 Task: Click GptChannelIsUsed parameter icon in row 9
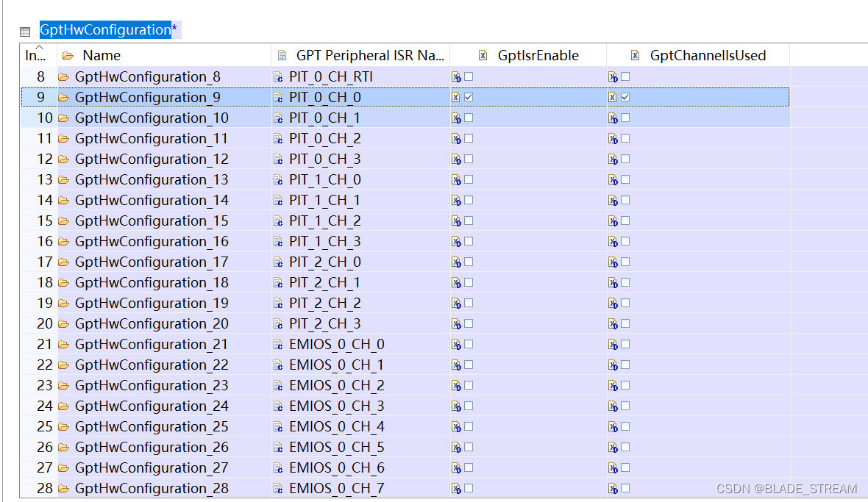612,97
